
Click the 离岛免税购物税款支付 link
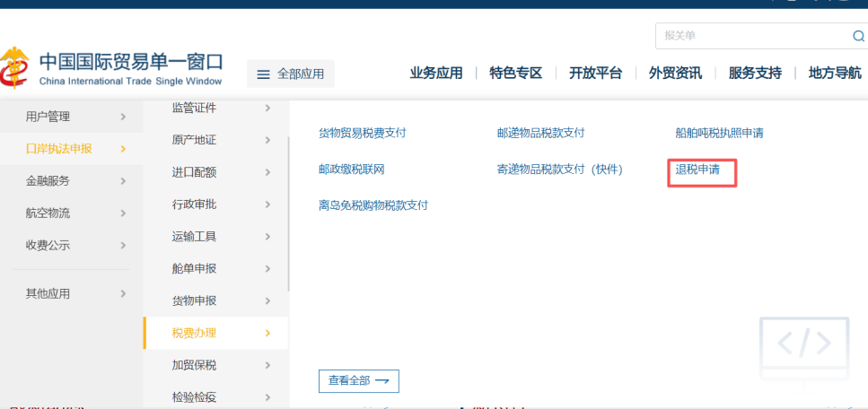coord(373,205)
